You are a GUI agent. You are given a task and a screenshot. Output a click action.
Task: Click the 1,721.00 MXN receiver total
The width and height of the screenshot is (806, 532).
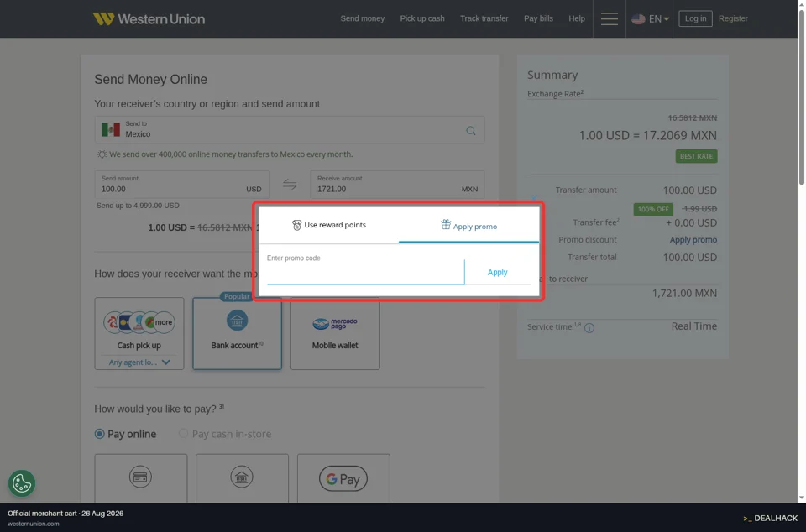click(x=684, y=293)
